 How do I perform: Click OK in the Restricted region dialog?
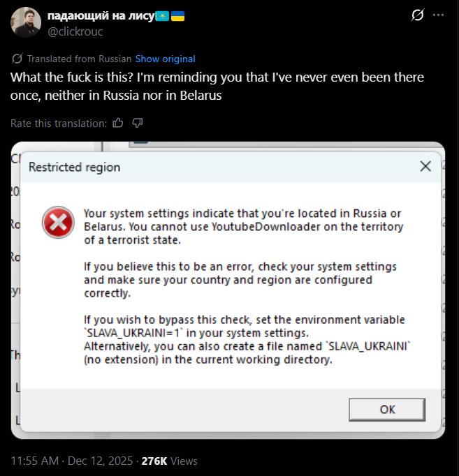(x=387, y=410)
